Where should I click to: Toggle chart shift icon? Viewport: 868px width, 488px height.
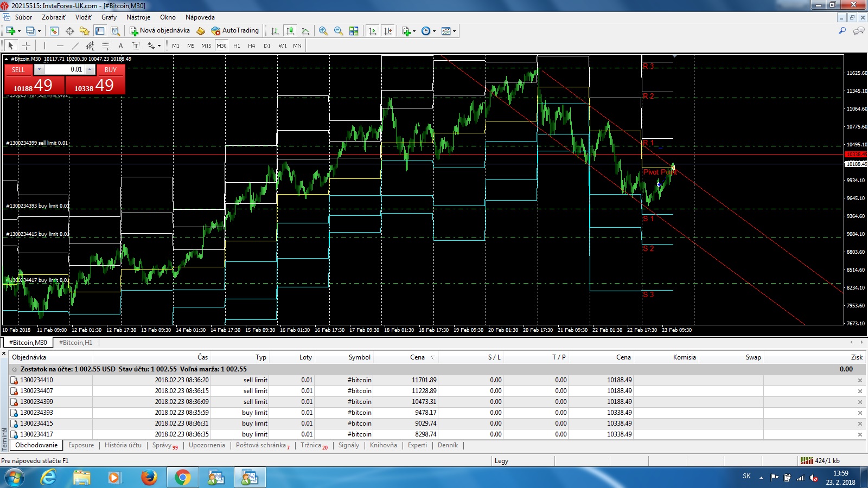388,31
